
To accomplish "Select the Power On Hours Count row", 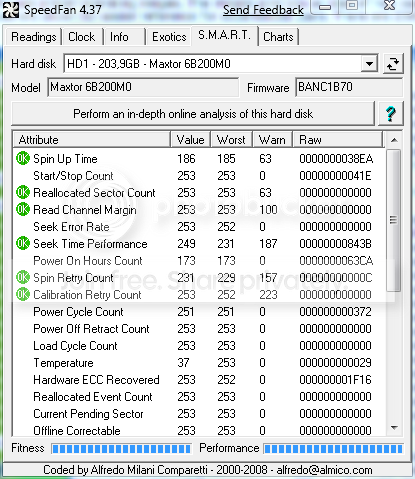I will coord(199,260).
